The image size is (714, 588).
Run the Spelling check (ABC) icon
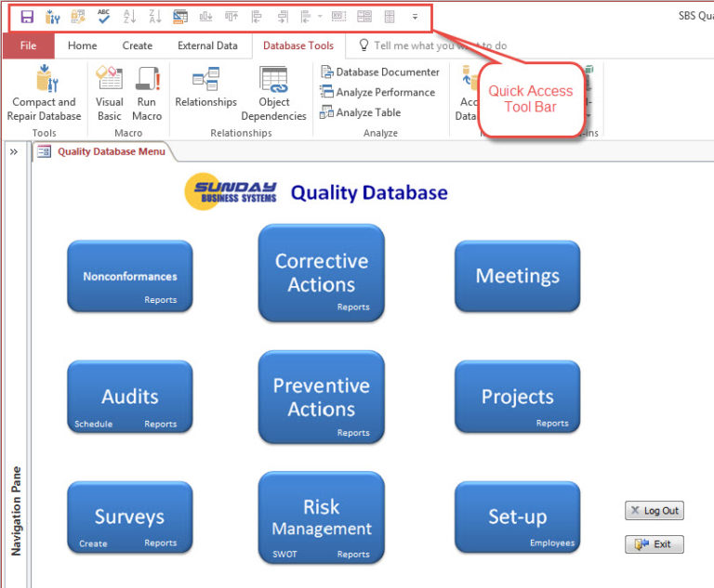pos(104,16)
